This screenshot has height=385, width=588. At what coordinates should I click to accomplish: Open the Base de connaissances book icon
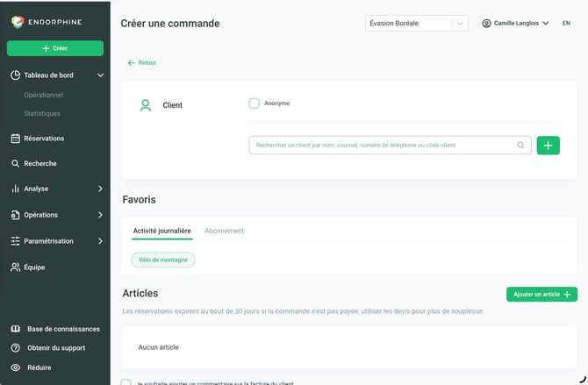tap(16, 329)
